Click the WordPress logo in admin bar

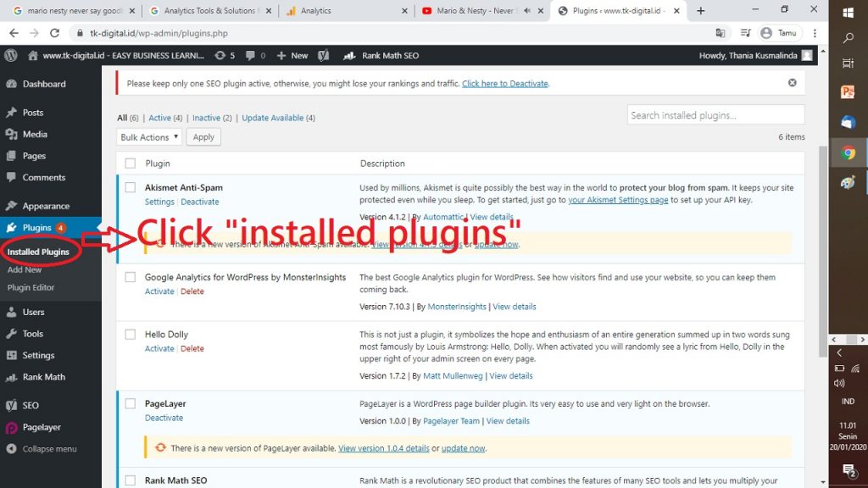(x=11, y=55)
